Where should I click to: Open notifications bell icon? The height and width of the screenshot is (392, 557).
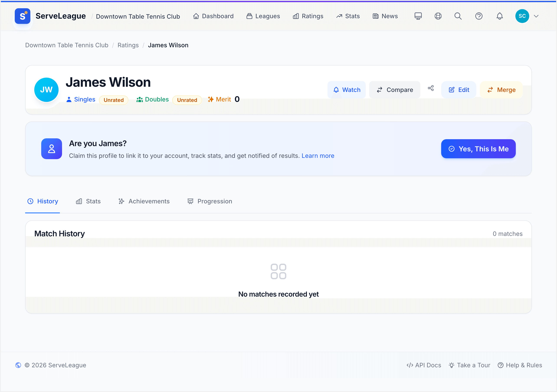click(x=500, y=16)
